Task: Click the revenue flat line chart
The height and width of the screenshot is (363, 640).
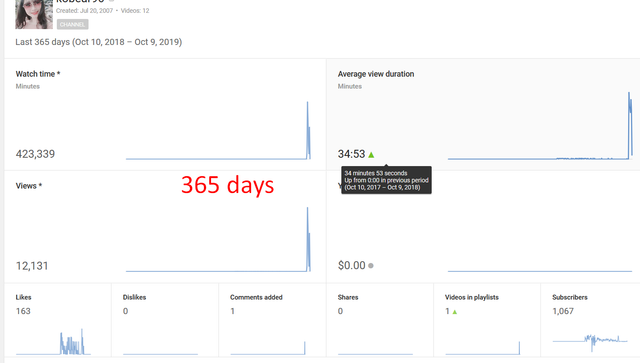Action: [x=540, y=271]
